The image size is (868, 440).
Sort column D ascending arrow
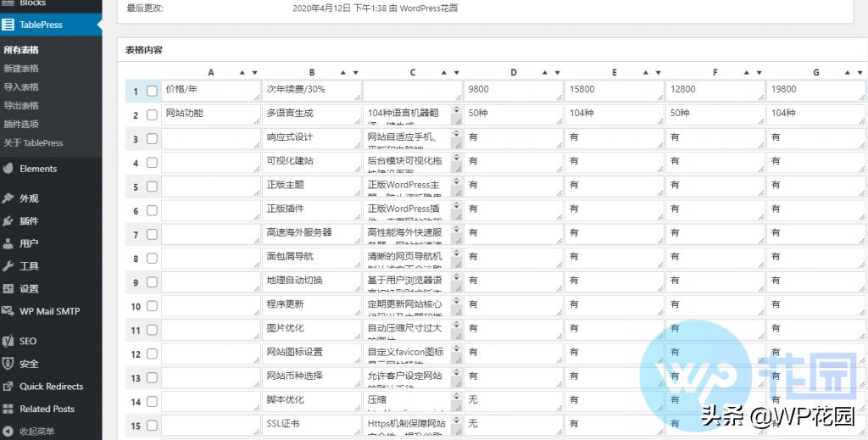[x=545, y=73]
